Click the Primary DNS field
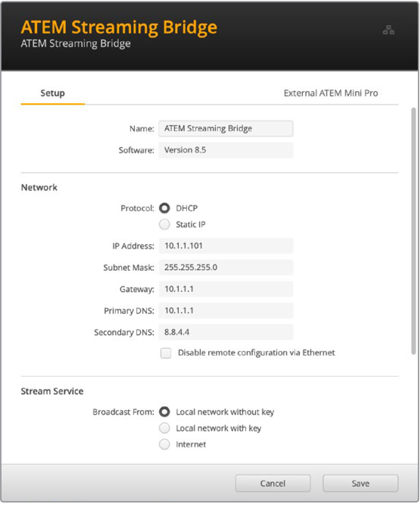 click(x=225, y=310)
